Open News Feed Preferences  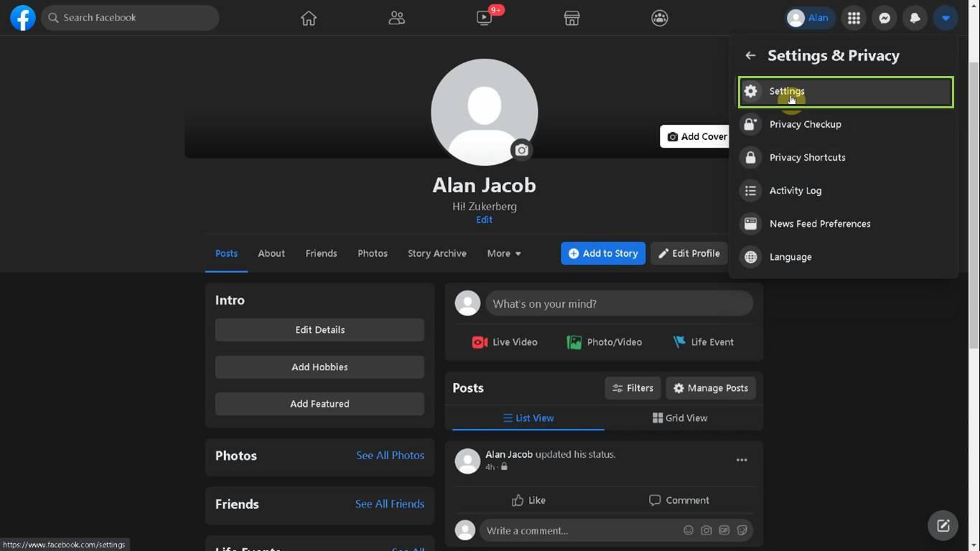tap(846, 223)
